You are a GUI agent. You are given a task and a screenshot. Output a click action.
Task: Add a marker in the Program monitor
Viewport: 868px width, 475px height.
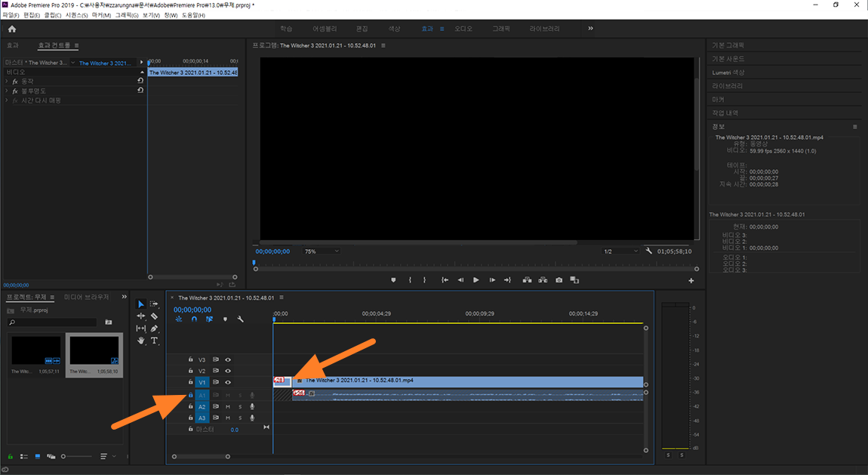[x=393, y=280]
